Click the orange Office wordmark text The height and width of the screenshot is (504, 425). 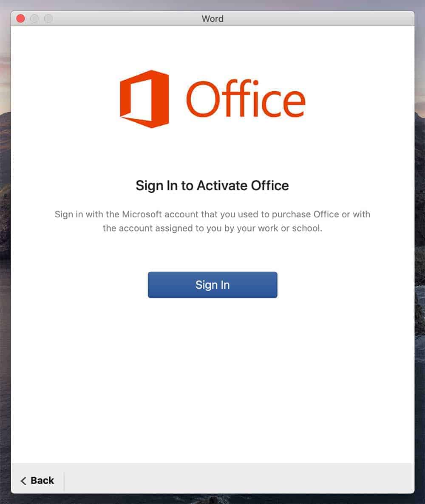click(x=246, y=99)
